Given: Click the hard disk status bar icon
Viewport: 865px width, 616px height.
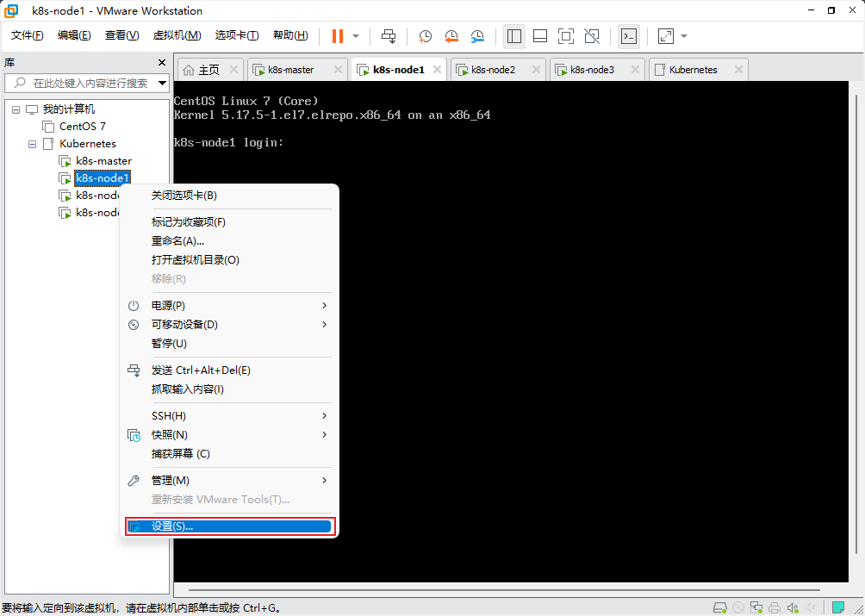Looking at the screenshot, I should coord(720,607).
